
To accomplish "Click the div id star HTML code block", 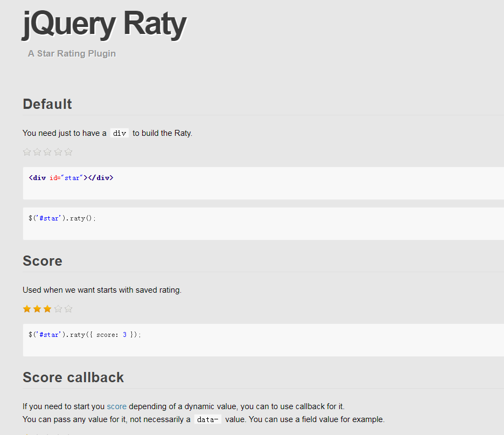I will 263,183.
